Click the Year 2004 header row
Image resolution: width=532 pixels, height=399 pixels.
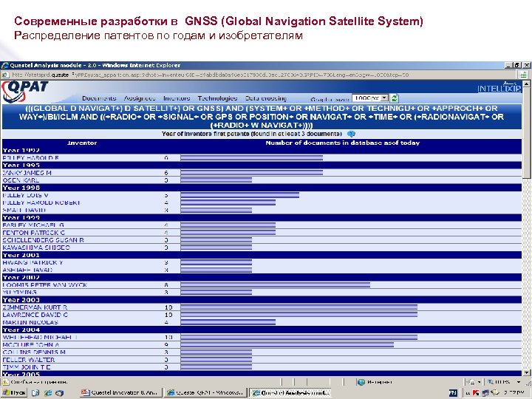tap(262, 330)
